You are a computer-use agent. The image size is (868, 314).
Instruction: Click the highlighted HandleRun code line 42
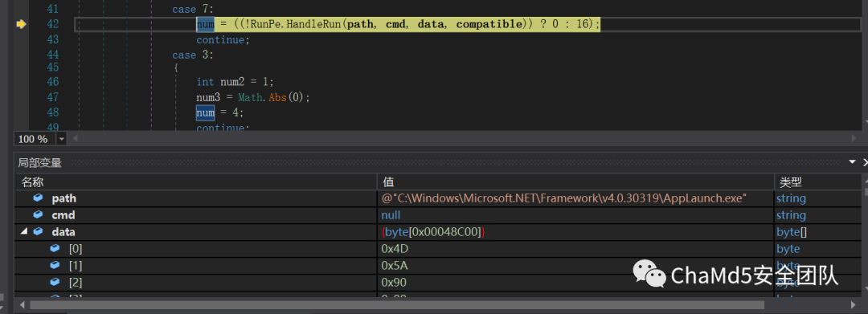point(398,24)
